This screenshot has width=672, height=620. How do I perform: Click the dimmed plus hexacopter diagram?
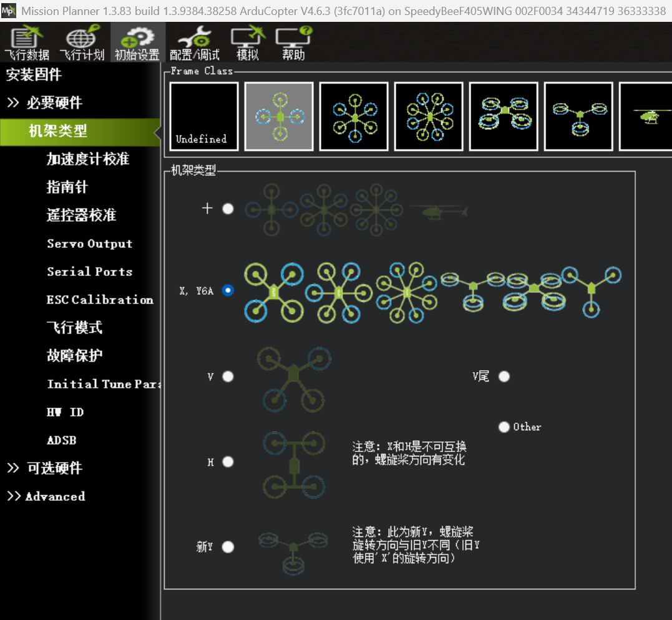click(x=324, y=210)
